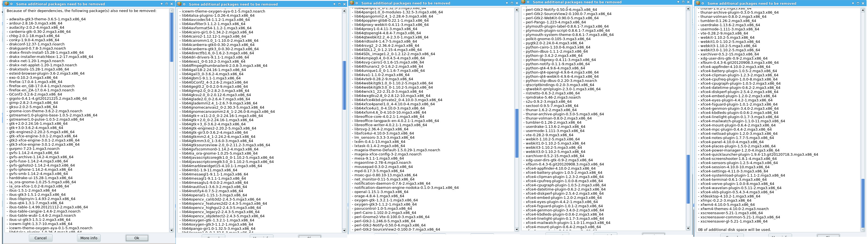The width and height of the screenshot is (868, 244).
Task: Click package box icon in window listing perl-Pango
Action: (x=523, y=2)
